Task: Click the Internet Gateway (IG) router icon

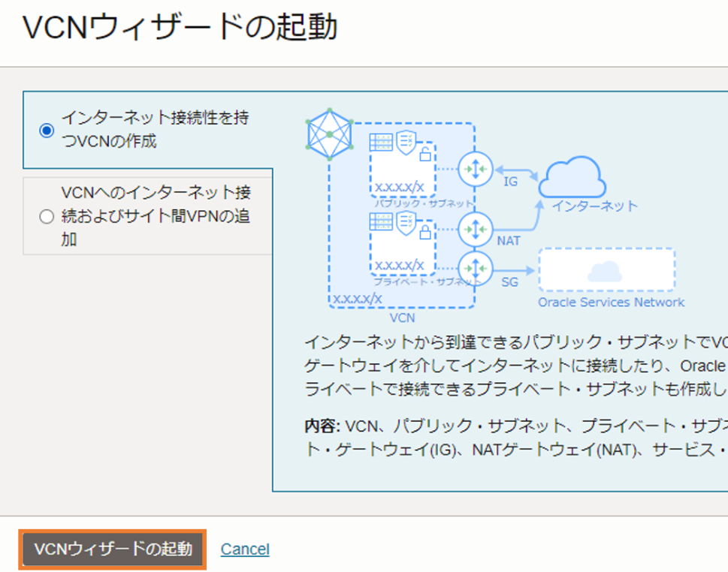Action: (475, 169)
